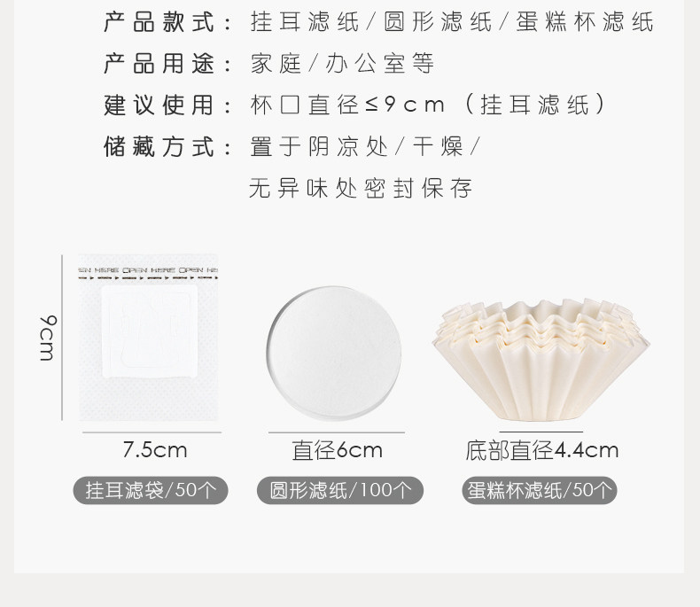Click the drip bag filter product image
The width and height of the screenshot is (700, 607).
pos(149,338)
